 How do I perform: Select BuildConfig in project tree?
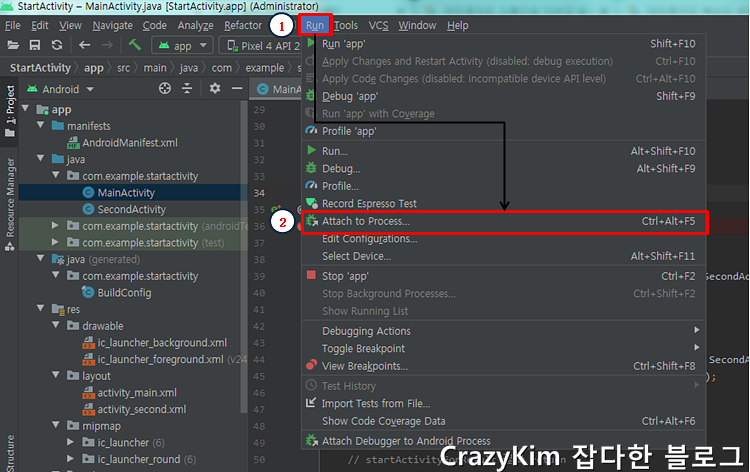coord(124,293)
